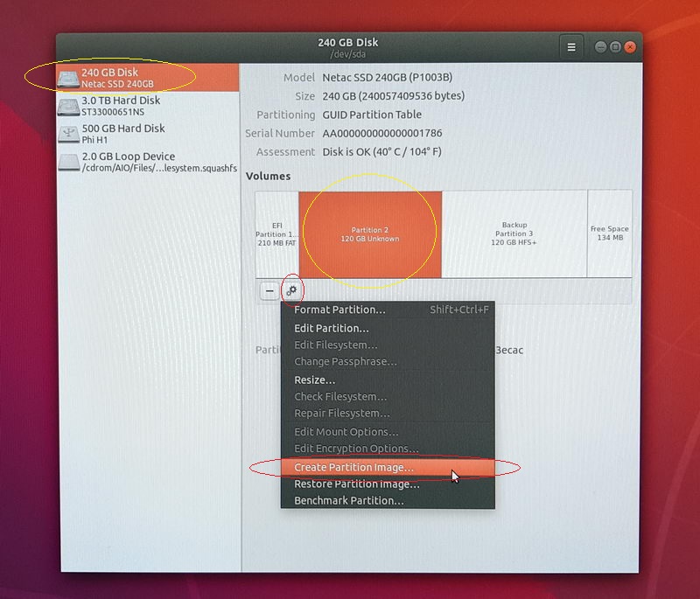Click the Model value Netac SSD 240GB (P1003B)

pos(388,77)
